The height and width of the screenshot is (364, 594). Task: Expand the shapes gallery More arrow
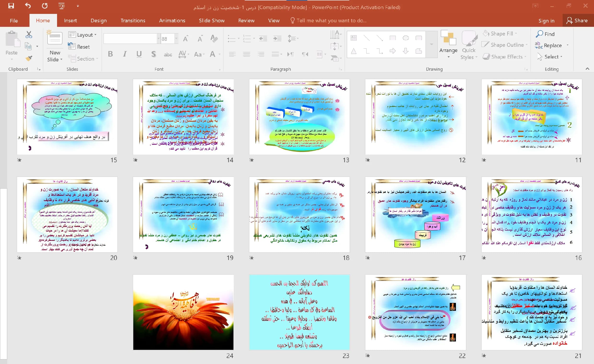(x=431, y=44)
